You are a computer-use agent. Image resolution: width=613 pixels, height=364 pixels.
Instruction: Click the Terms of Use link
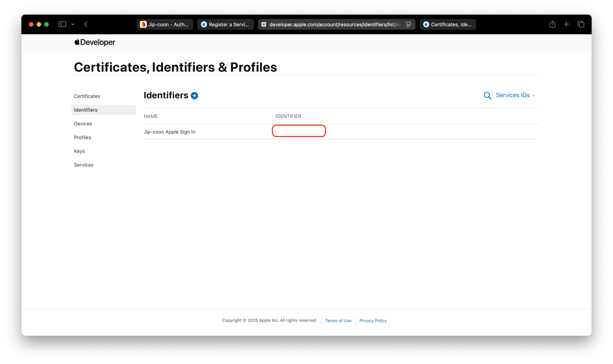pyautogui.click(x=338, y=321)
